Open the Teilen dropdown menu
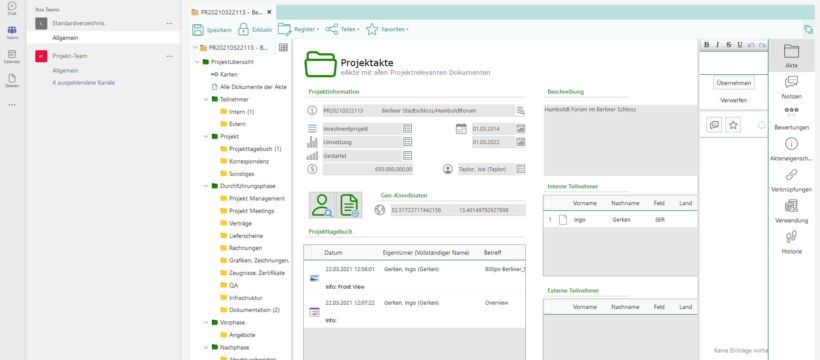Image resolution: width=820 pixels, height=360 pixels. coord(343,30)
